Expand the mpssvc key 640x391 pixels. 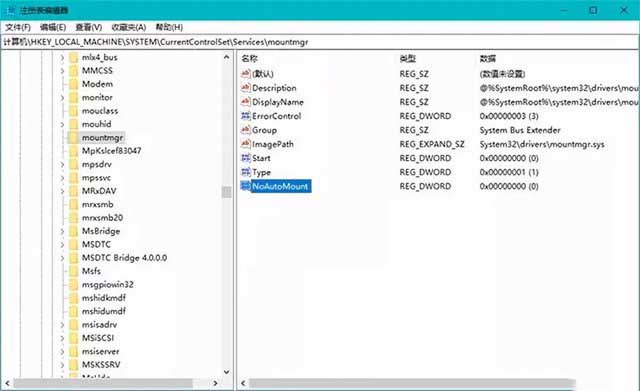(x=62, y=178)
